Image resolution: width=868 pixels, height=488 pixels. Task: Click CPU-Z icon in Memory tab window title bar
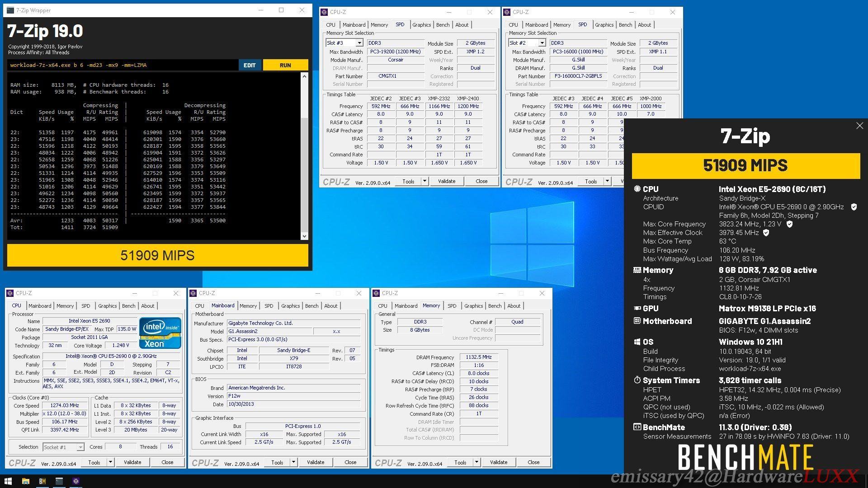click(376, 293)
